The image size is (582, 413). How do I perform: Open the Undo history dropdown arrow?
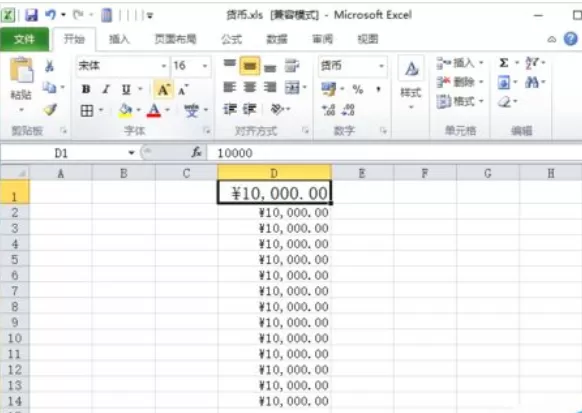coord(63,15)
